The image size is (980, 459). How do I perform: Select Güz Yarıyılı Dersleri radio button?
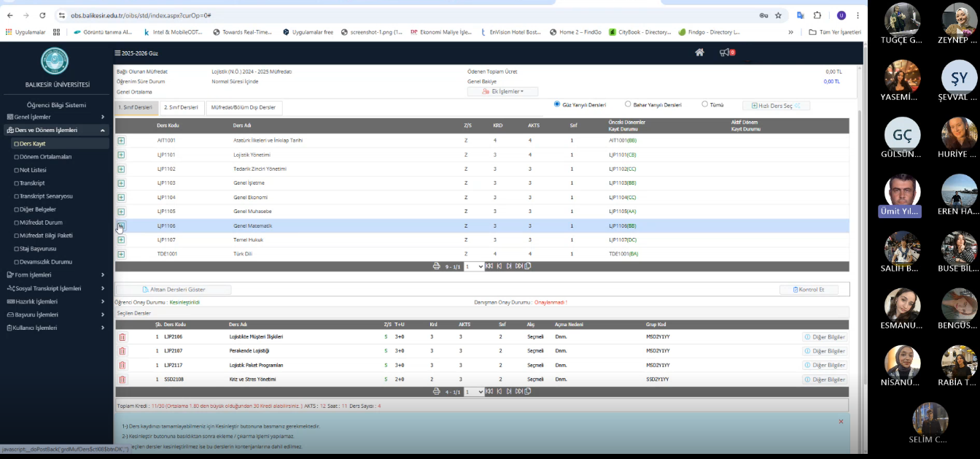[x=558, y=104]
